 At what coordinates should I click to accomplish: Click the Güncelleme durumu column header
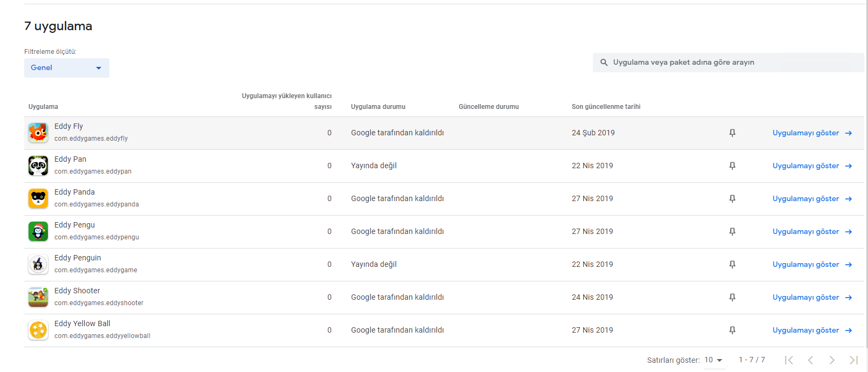pyautogui.click(x=489, y=107)
